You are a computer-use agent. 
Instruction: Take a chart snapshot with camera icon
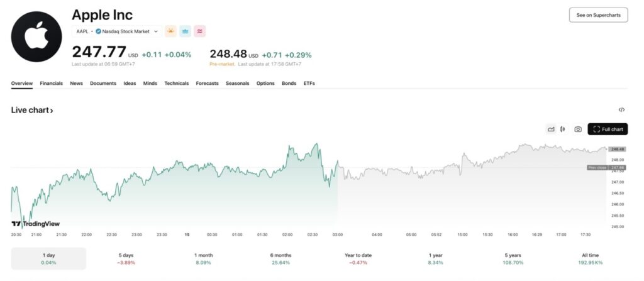tap(578, 129)
